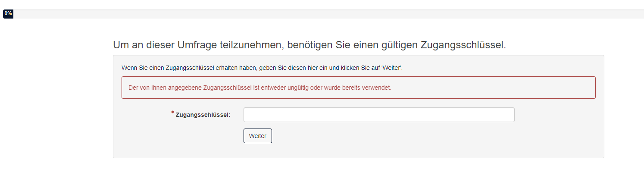Focus the Zugangsschlüssel input field
644x182 pixels.
click(x=378, y=115)
